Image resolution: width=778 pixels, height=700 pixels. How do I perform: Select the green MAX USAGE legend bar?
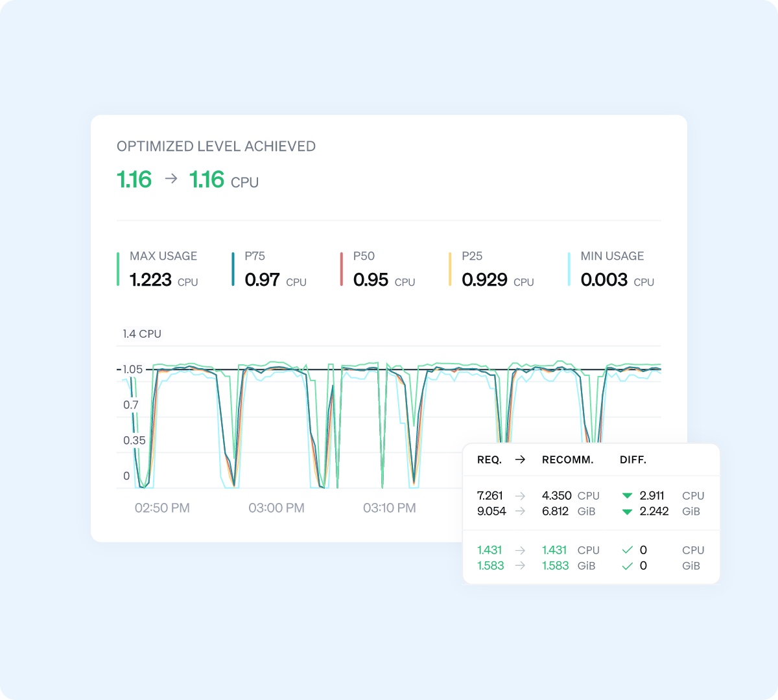click(118, 269)
